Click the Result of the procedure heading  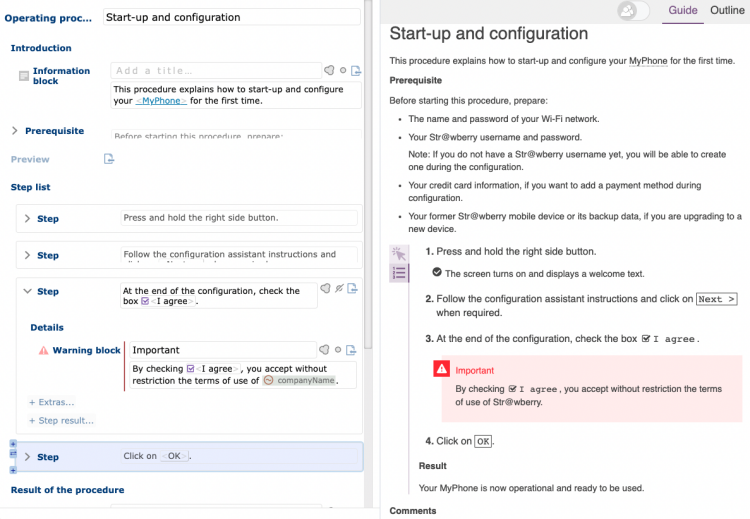67,490
